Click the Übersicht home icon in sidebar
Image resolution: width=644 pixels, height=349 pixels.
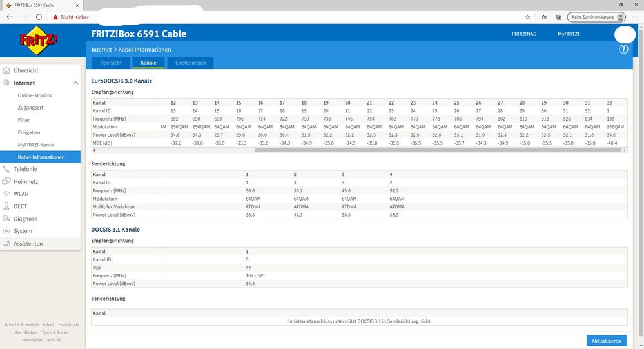[6, 70]
